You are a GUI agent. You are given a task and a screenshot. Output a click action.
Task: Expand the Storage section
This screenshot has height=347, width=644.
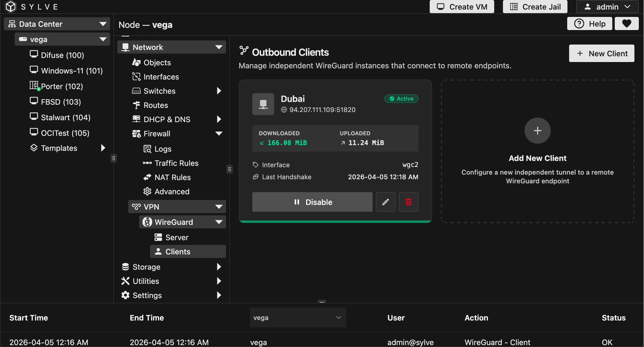[219, 267]
